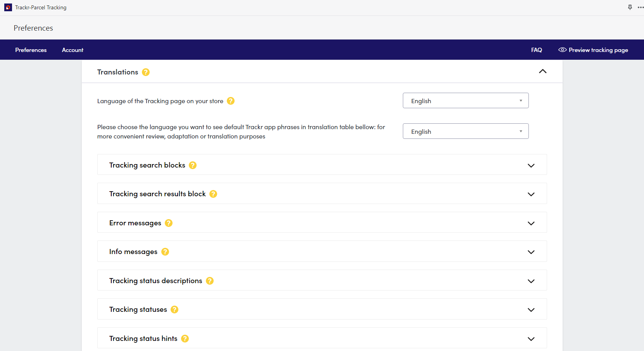Expand the Tracking status hints chevron
The height and width of the screenshot is (351, 644).
click(x=531, y=339)
